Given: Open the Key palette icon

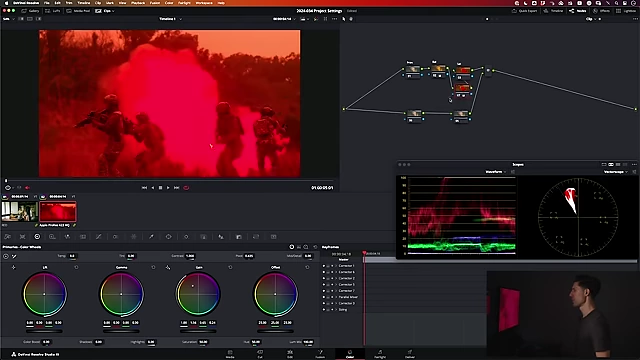Looking at the screenshot, I should click(239, 237).
